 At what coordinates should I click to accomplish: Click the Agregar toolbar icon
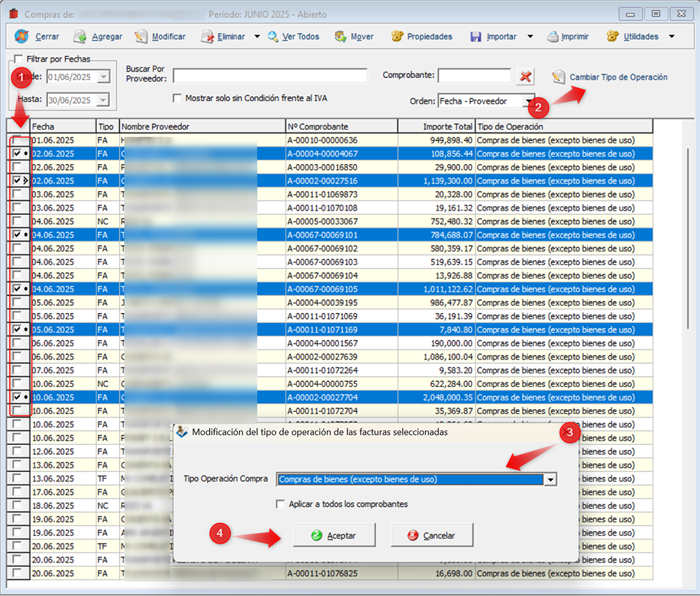80,37
